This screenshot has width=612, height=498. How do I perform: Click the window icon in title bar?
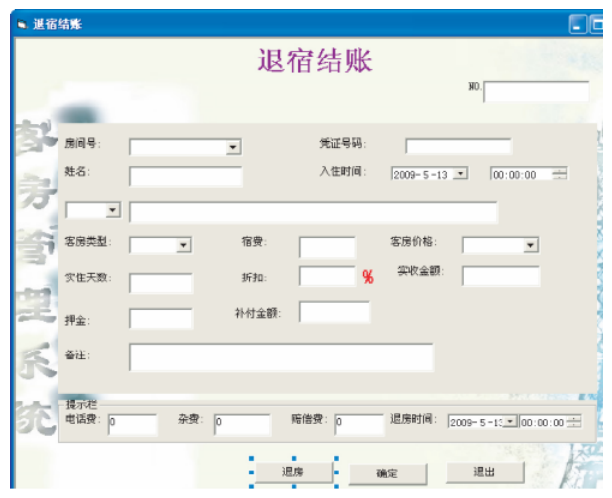(x=23, y=24)
